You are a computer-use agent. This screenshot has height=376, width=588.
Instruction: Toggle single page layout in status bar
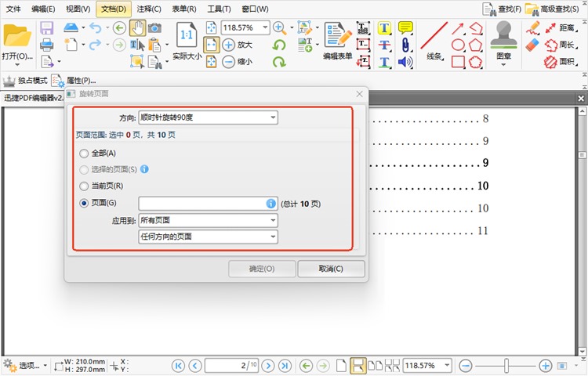point(341,366)
